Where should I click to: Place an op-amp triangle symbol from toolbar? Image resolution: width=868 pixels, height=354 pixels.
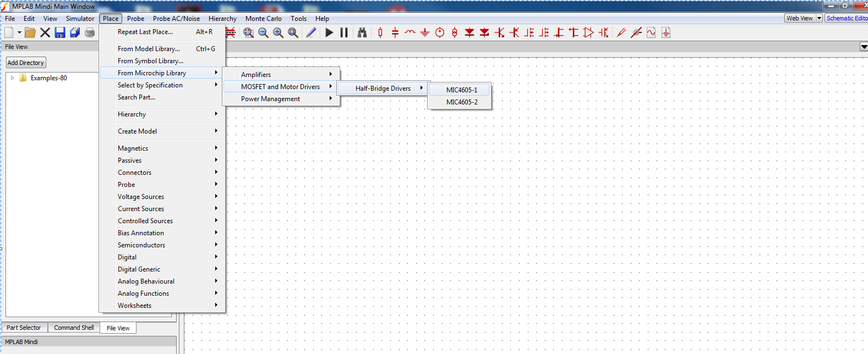(588, 32)
